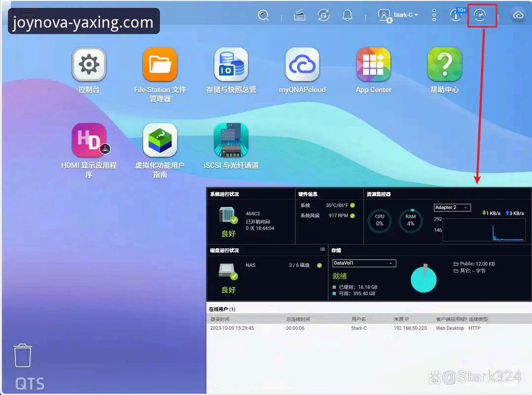Open the cloud icon in top bar
Viewport: 532px width, 395px height.
coord(518,15)
